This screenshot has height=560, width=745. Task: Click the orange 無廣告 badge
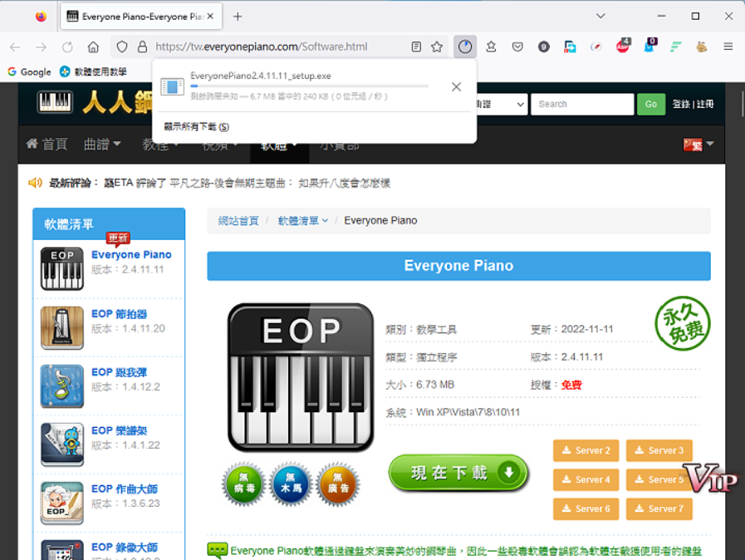(338, 484)
